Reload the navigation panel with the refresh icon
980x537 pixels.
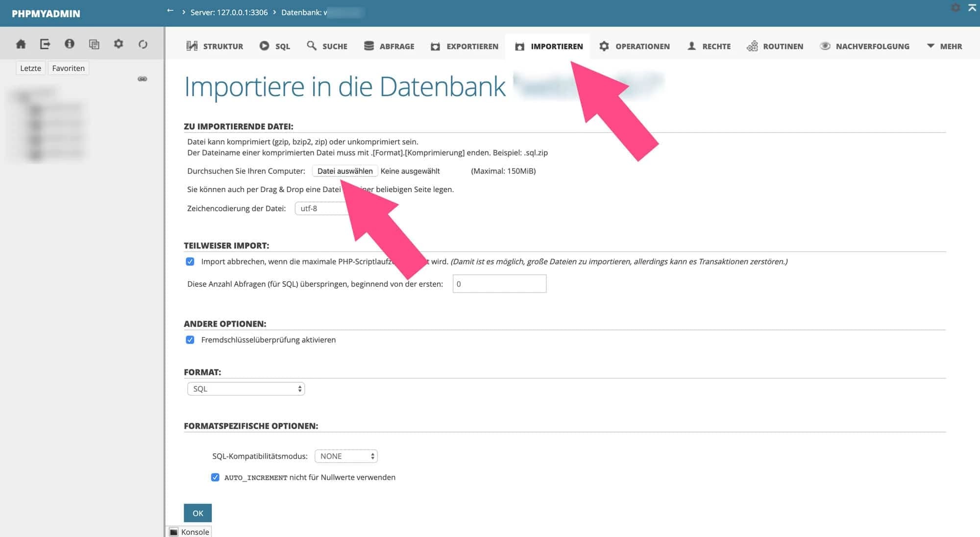143,44
